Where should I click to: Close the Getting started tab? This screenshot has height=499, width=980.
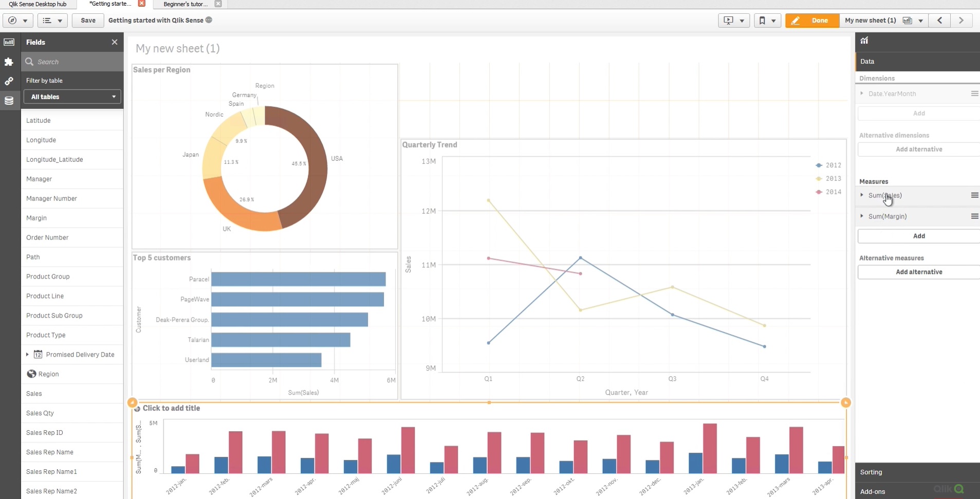coord(142,4)
